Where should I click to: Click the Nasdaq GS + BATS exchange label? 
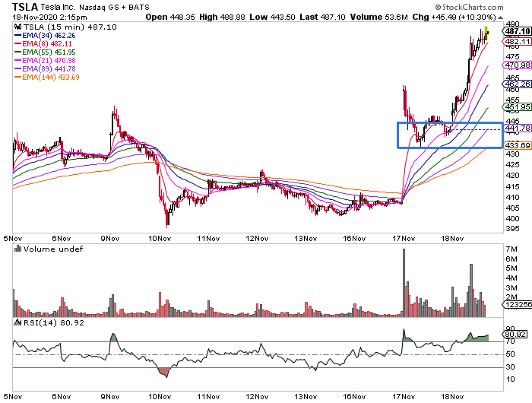click(114, 7)
